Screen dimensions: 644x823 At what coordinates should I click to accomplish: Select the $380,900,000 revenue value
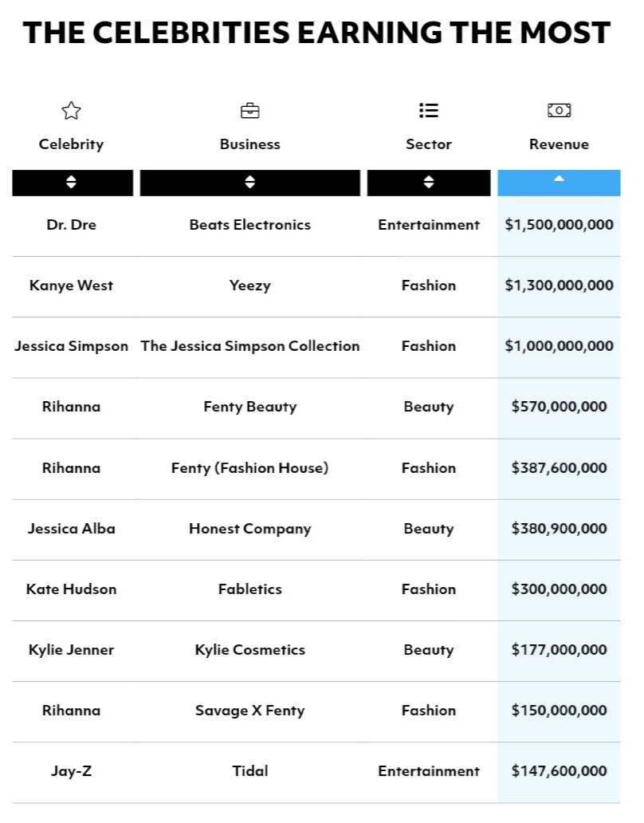(559, 529)
